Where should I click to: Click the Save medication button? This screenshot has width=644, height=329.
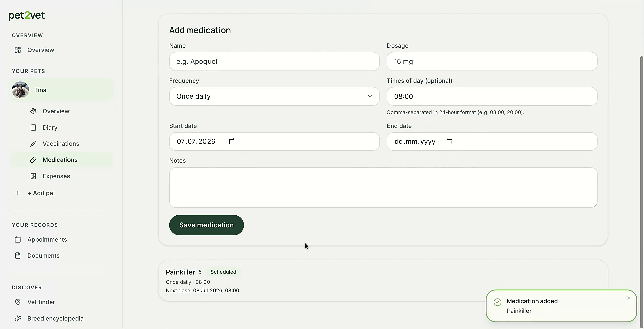click(206, 225)
